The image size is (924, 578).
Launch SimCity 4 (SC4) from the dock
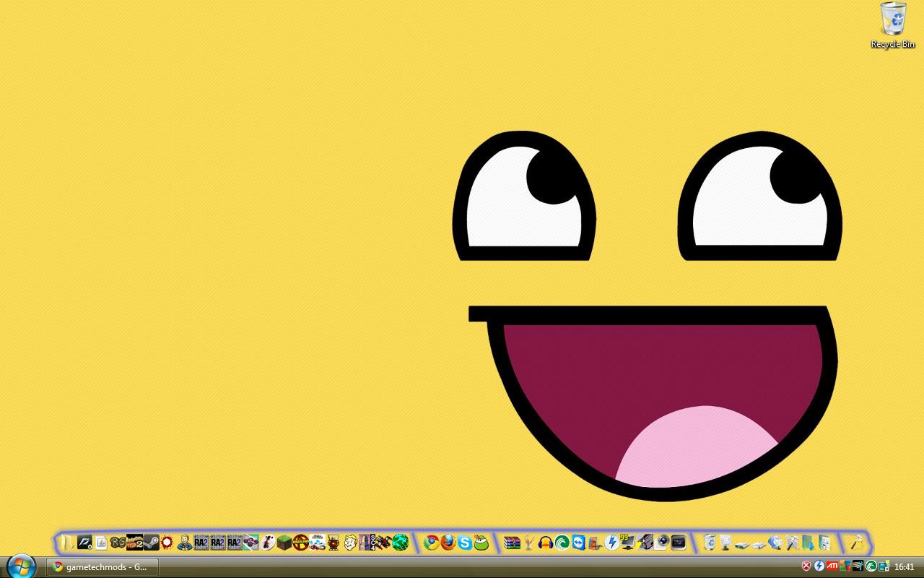coord(367,542)
